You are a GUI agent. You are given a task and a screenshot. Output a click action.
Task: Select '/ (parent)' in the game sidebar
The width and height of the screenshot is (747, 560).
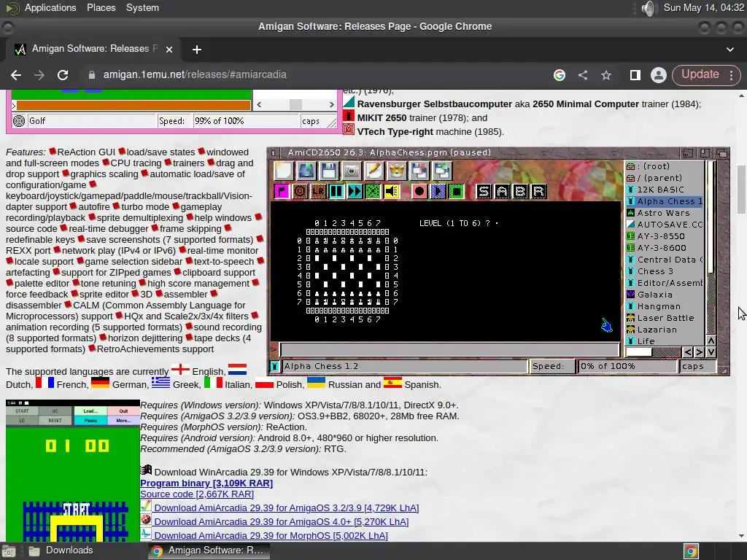665,178
